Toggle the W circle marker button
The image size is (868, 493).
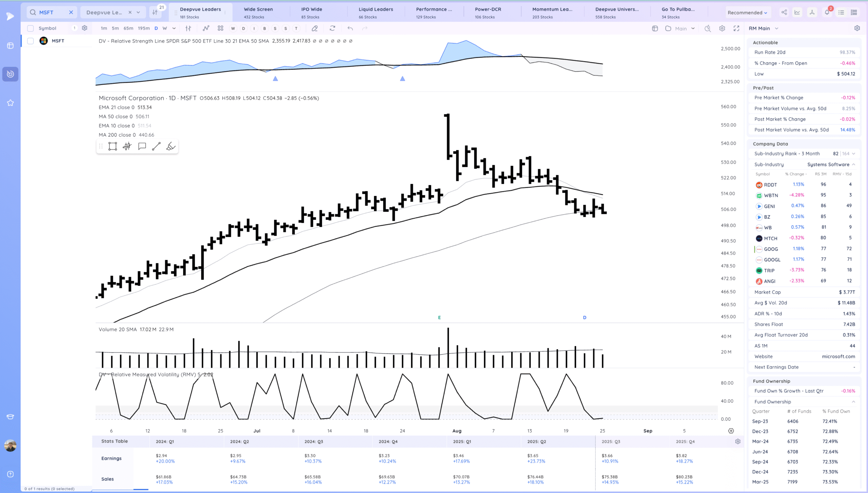pyautogui.click(x=233, y=28)
